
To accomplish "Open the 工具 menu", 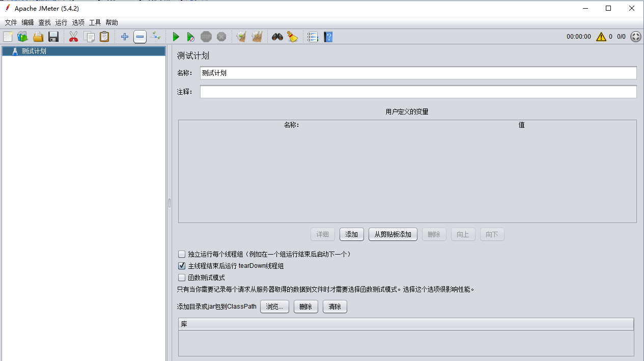I will click(x=95, y=22).
